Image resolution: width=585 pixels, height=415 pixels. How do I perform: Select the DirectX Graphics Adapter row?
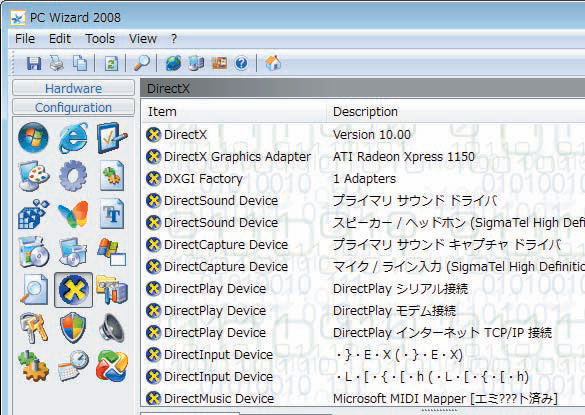363,156
